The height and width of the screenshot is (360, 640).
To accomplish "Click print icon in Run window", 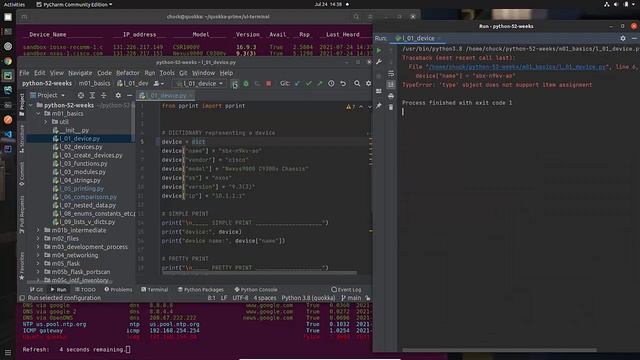I will pyautogui.click(x=391, y=96).
